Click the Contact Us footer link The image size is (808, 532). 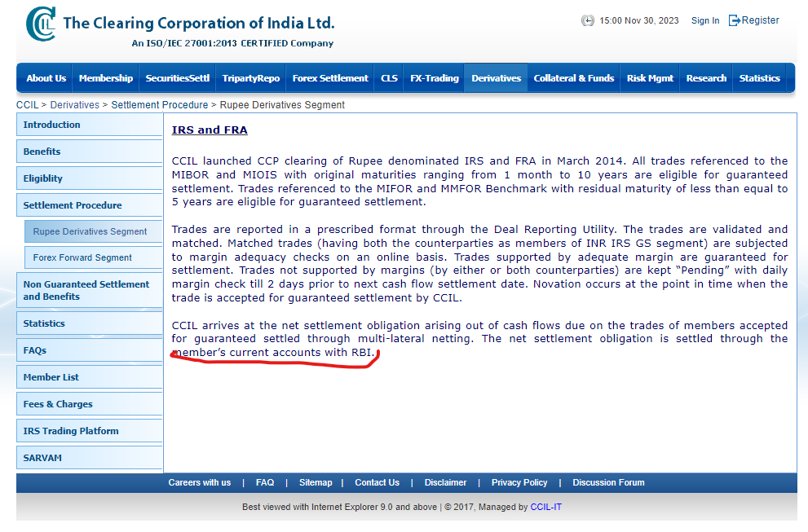point(378,482)
